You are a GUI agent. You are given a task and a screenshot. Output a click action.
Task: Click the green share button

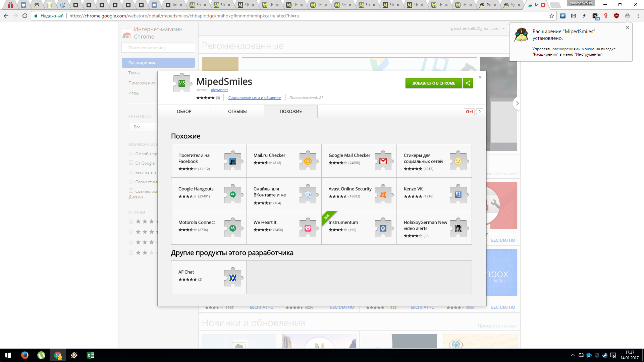pyautogui.click(x=468, y=83)
